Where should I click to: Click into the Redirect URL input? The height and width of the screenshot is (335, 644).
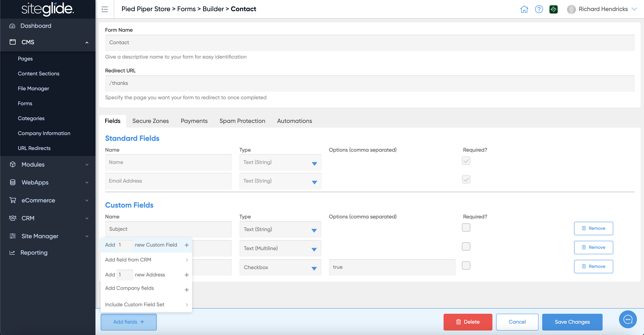[370, 83]
